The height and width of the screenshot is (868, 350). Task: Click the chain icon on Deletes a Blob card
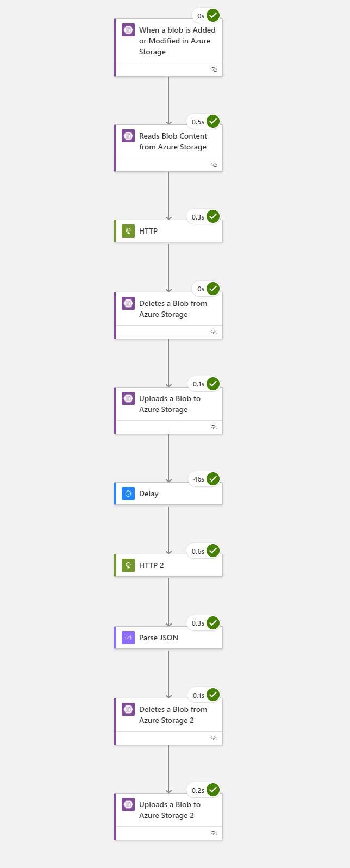(214, 332)
